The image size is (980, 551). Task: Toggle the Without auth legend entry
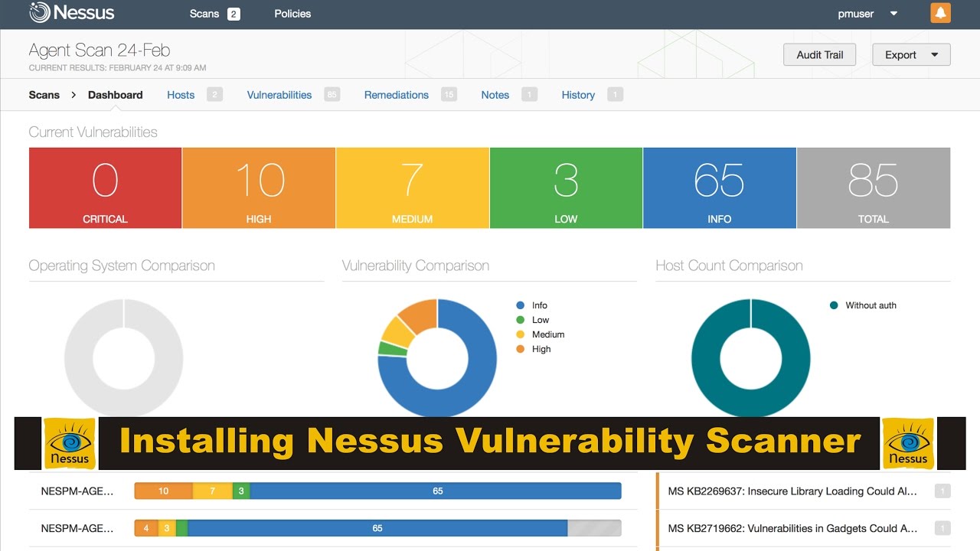tap(863, 305)
